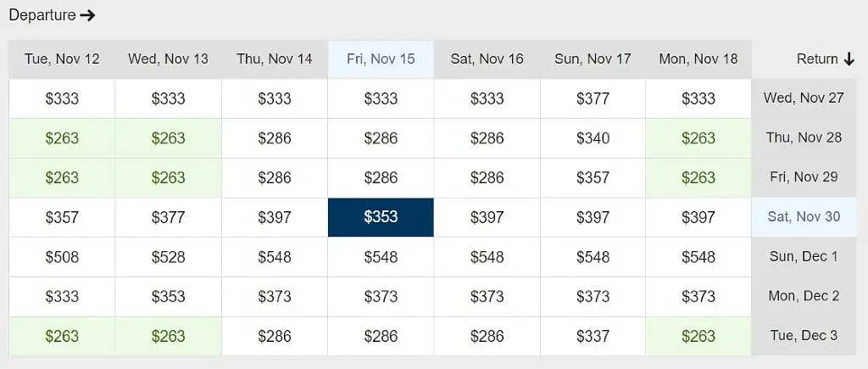Choose $353 fare for Nov 13 to Dec 2
868x369 pixels.
[169, 297]
